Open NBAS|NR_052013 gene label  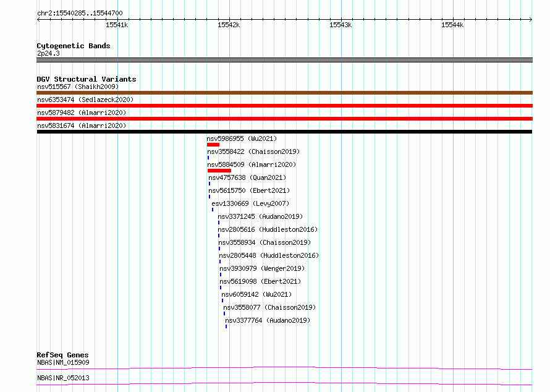pyautogui.click(x=63, y=378)
